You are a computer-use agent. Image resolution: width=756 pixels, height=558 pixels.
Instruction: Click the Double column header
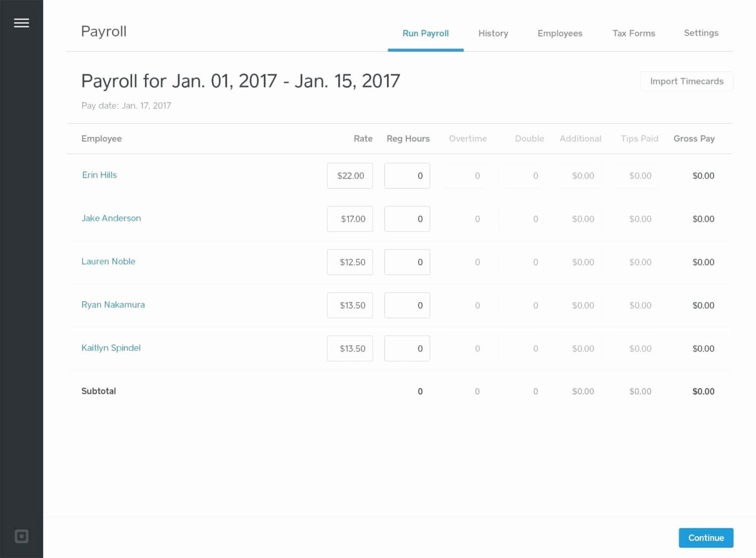(529, 139)
